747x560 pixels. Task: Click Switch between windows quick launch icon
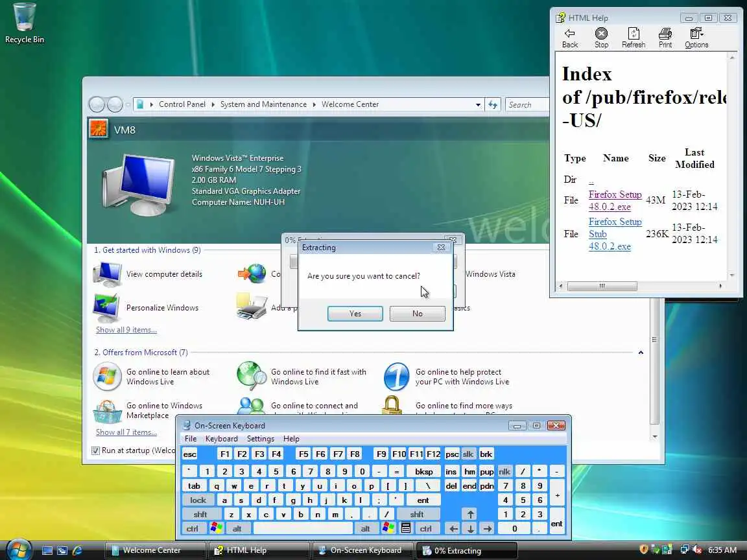pos(62,550)
